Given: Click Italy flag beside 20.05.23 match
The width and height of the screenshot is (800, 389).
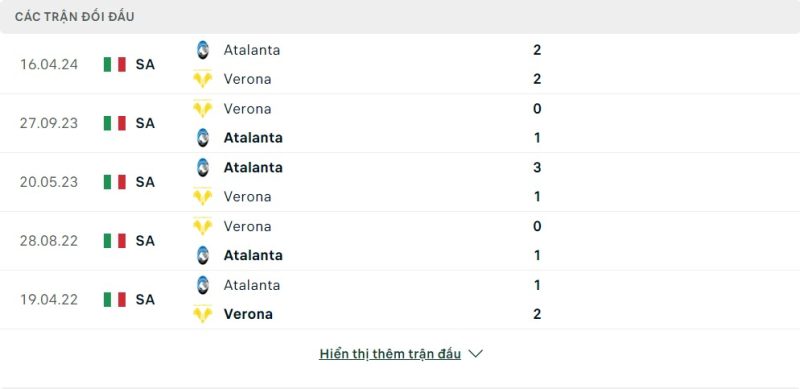Looking at the screenshot, I should pyautogui.click(x=115, y=182).
